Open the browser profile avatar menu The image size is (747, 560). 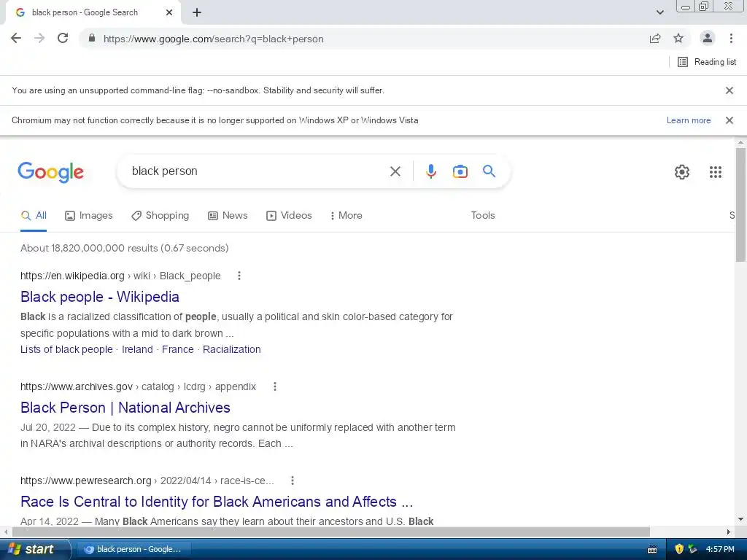[x=708, y=39]
